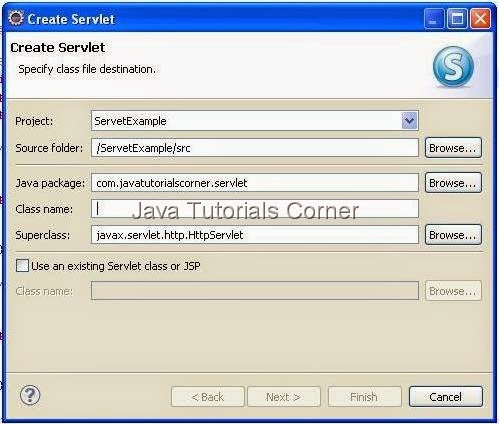
Task: Click the 'Specify class file destination.' text
Action: pyautogui.click(x=87, y=69)
